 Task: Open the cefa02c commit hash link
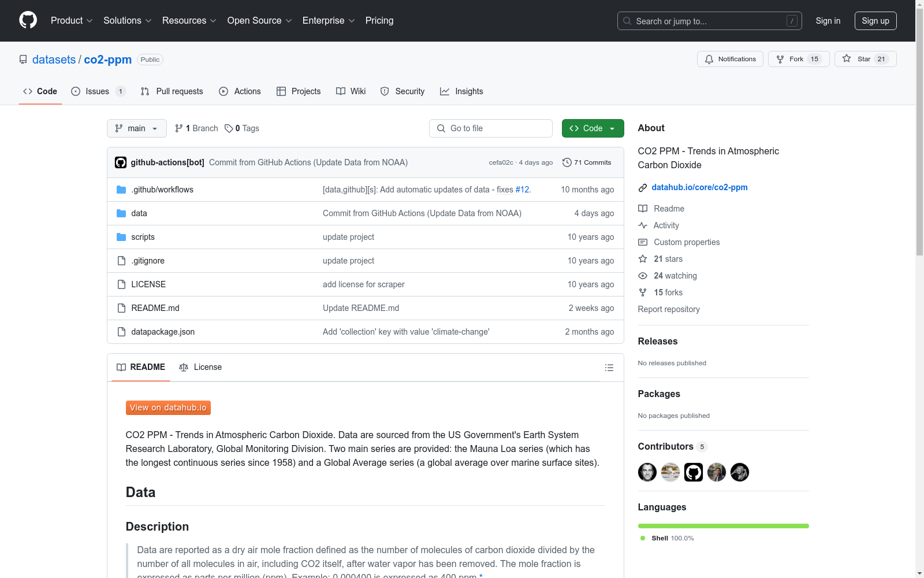click(501, 162)
